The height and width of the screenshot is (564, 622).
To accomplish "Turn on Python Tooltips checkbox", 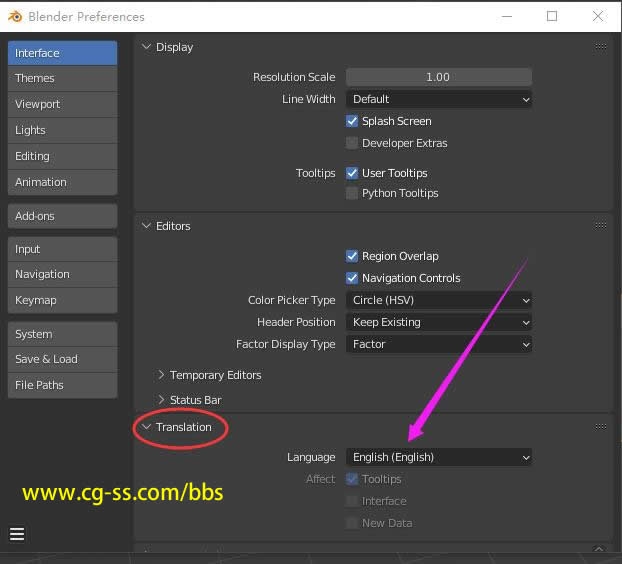I will (352, 193).
